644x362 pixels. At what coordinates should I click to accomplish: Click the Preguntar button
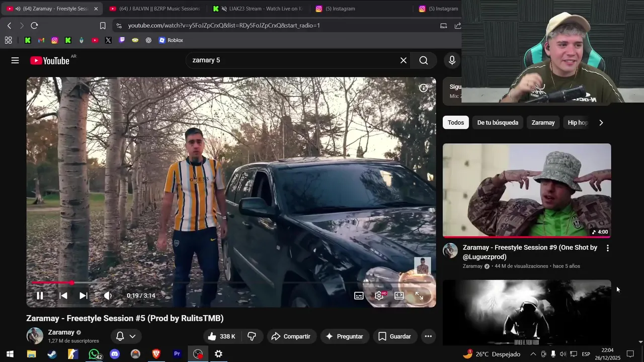345,336
